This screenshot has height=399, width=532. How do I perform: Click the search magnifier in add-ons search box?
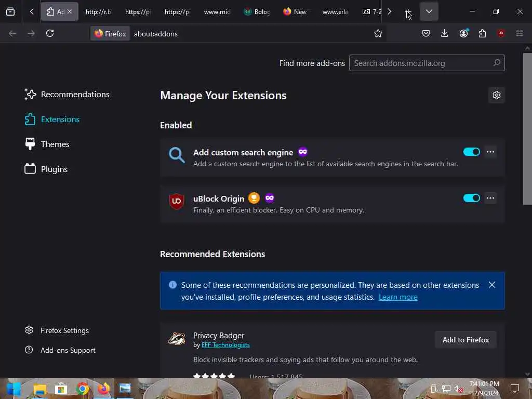pyautogui.click(x=497, y=63)
